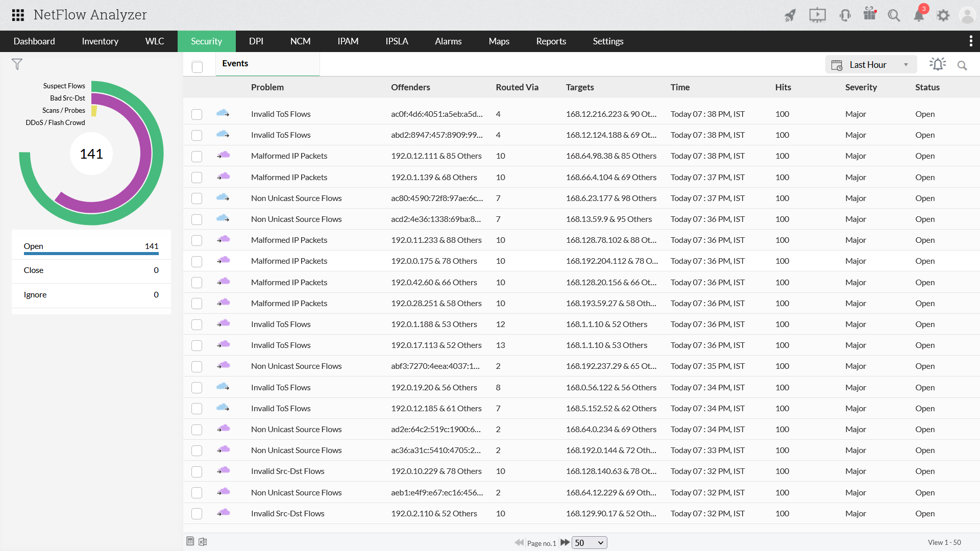980x551 pixels.
Task: Open the notifications bell icon
Action: (919, 15)
